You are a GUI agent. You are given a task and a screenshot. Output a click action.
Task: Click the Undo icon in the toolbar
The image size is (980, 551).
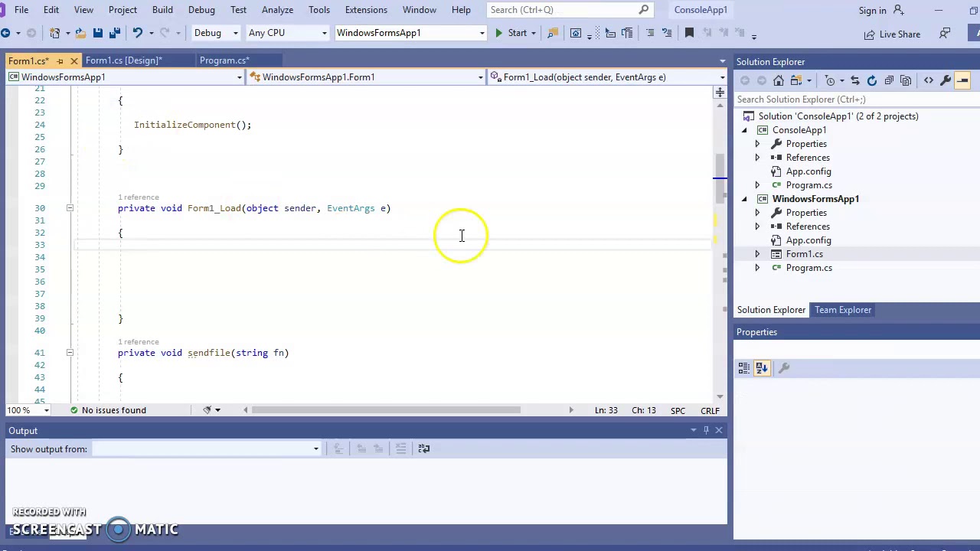click(x=137, y=33)
